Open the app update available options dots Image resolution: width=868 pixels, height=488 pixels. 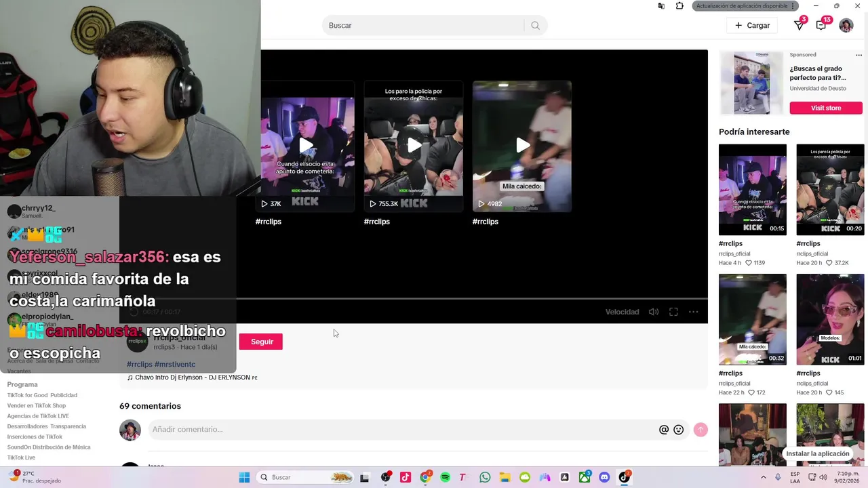click(x=792, y=6)
